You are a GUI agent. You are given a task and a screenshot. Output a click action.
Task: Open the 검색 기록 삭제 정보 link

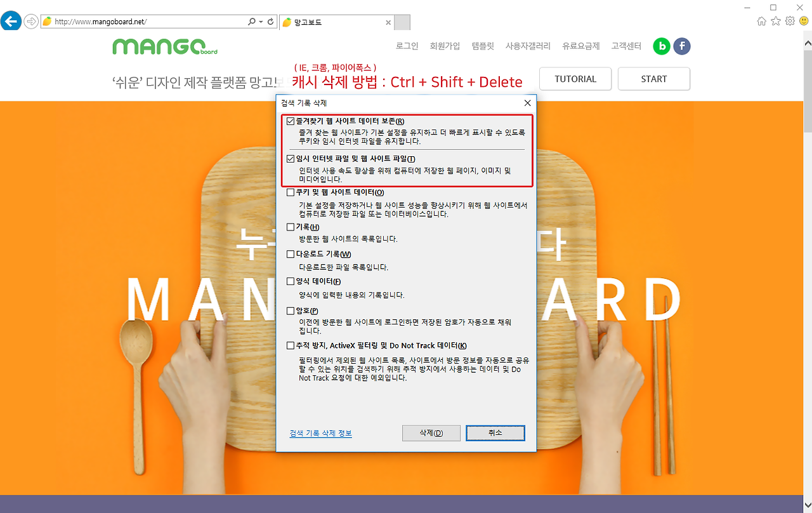point(319,433)
